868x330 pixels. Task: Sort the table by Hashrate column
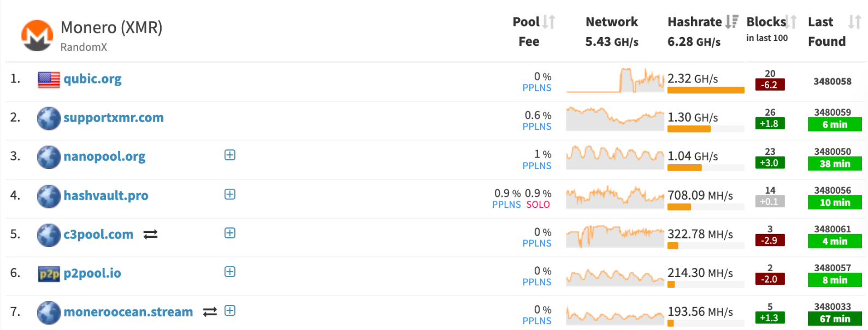[x=732, y=22]
